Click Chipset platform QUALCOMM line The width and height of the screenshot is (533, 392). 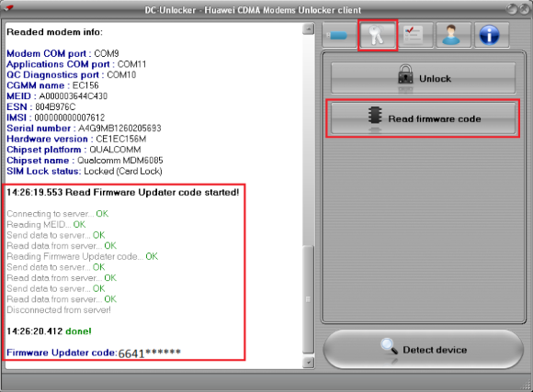[x=74, y=150]
